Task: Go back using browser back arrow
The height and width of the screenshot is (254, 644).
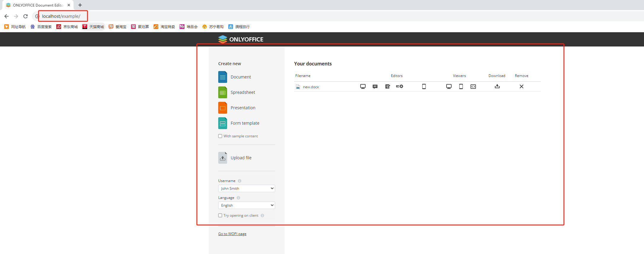Action: [x=7, y=16]
